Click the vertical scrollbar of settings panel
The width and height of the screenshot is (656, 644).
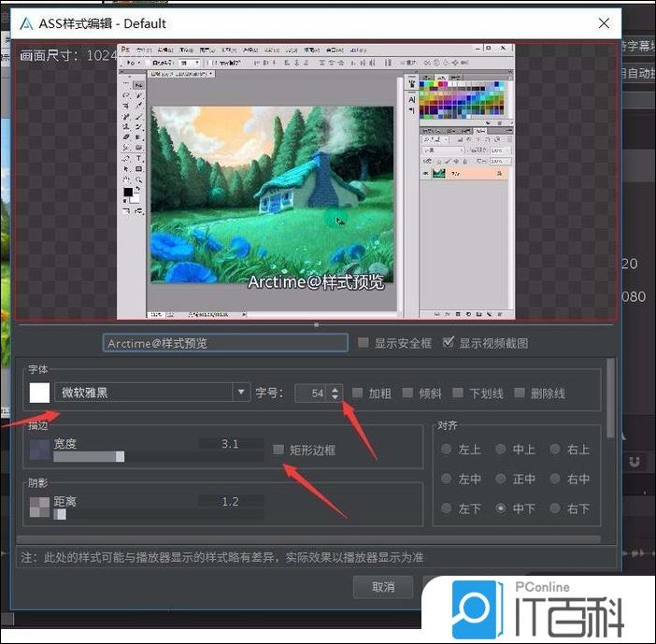click(610, 397)
